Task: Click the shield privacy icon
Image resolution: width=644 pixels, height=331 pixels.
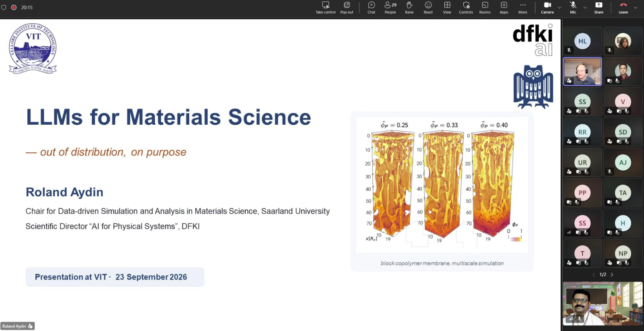Action: [4, 7]
